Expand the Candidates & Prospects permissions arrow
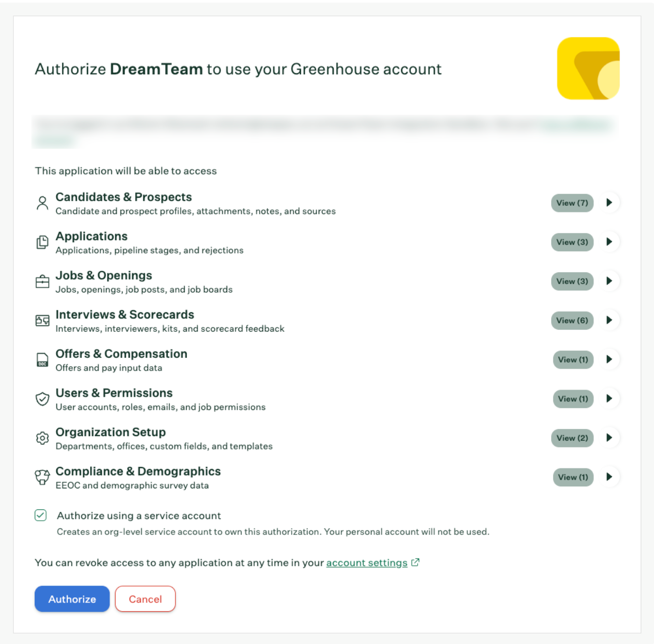The height and width of the screenshot is (644, 654). (609, 203)
